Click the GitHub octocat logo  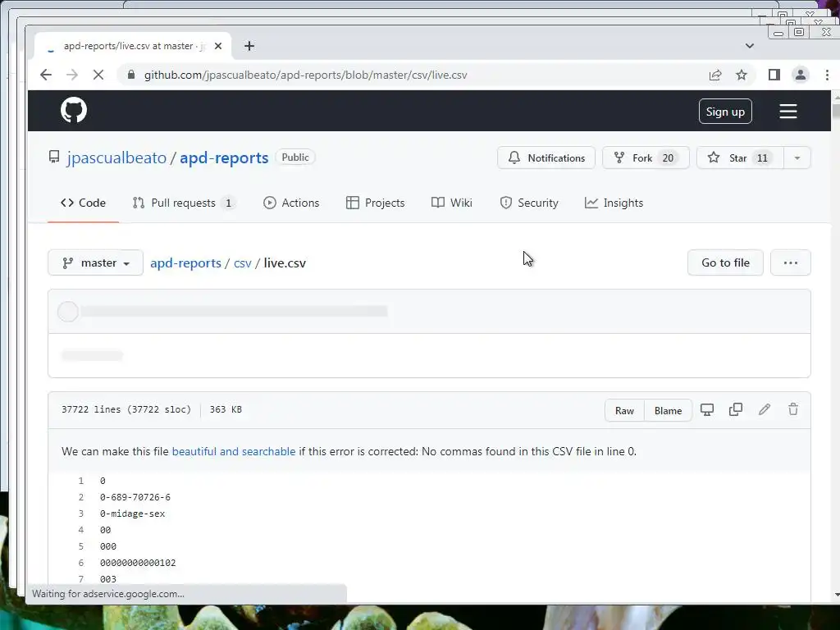click(73, 111)
